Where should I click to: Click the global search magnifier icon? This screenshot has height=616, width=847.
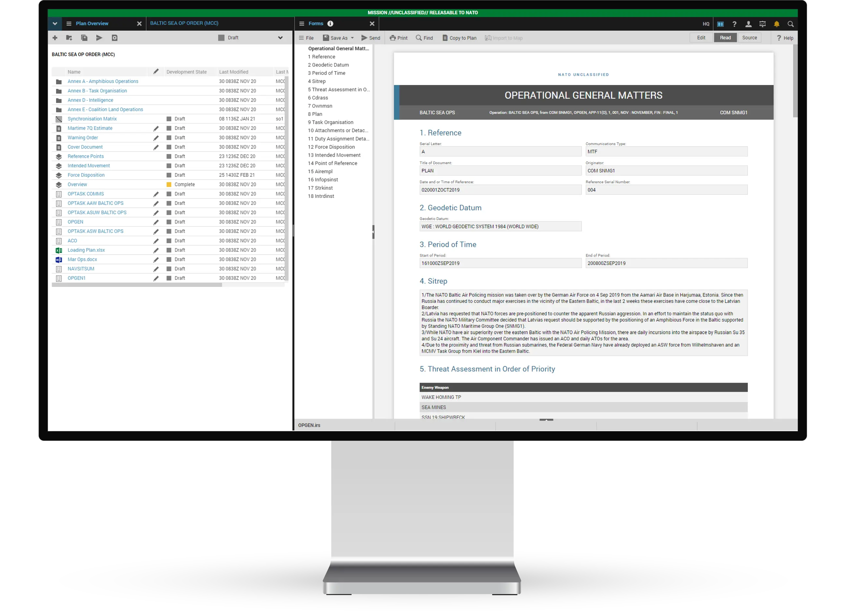pyautogui.click(x=791, y=23)
